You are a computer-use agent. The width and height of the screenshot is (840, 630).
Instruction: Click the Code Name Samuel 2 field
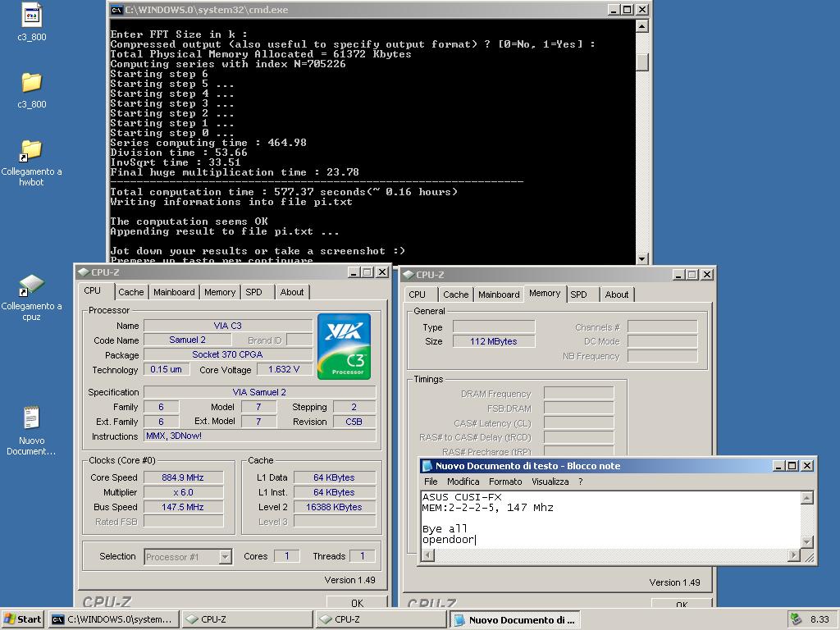point(188,340)
